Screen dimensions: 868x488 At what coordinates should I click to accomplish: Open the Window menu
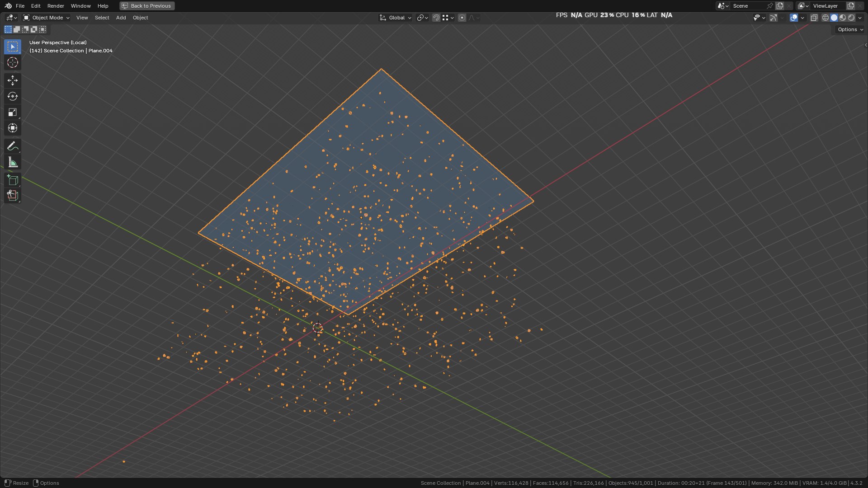(81, 6)
